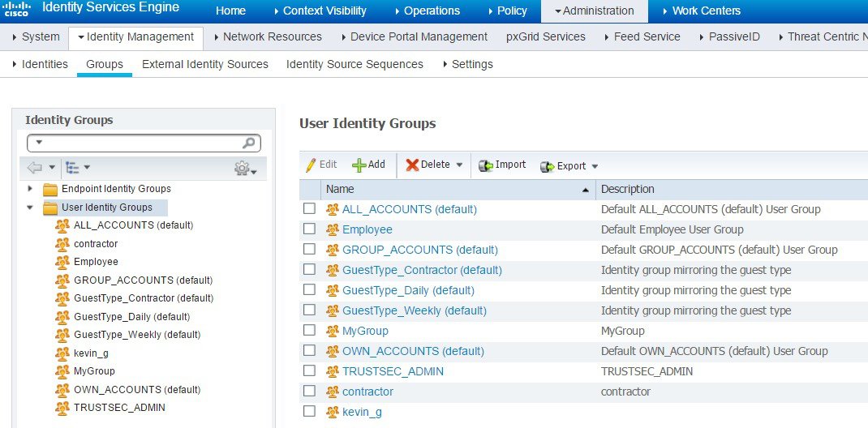Expand the Identities submenu
868x428 pixels.
click(40, 64)
